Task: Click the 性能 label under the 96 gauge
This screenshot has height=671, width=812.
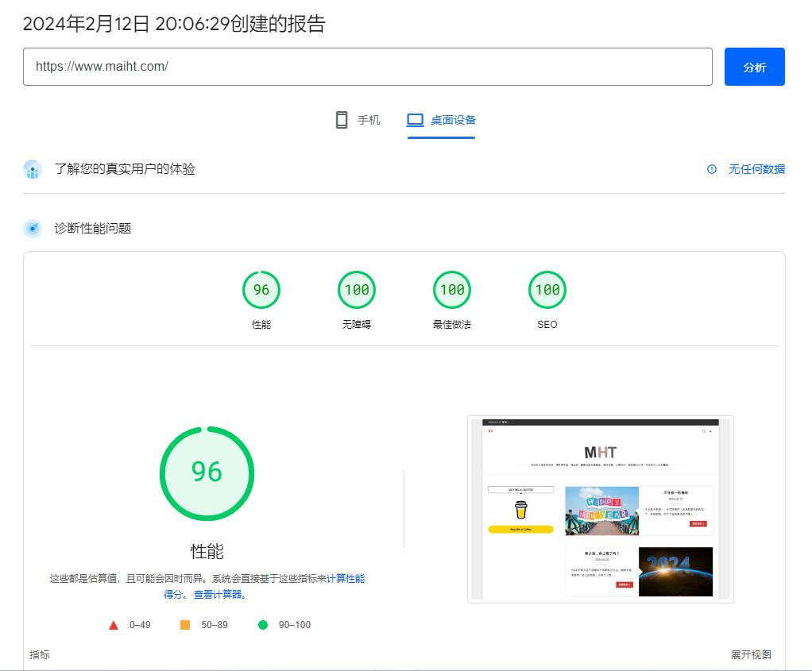Action: click(261, 325)
